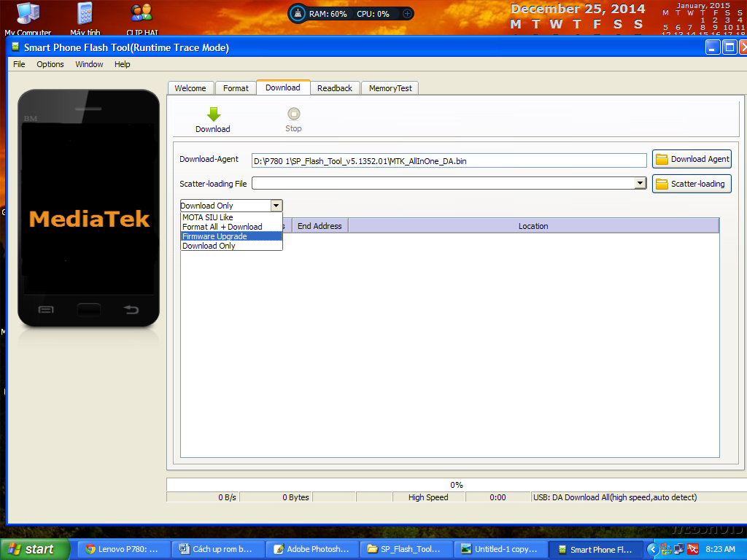This screenshot has width=747, height=560.
Task: Click the 0% progress bar
Action: pyautogui.click(x=457, y=485)
